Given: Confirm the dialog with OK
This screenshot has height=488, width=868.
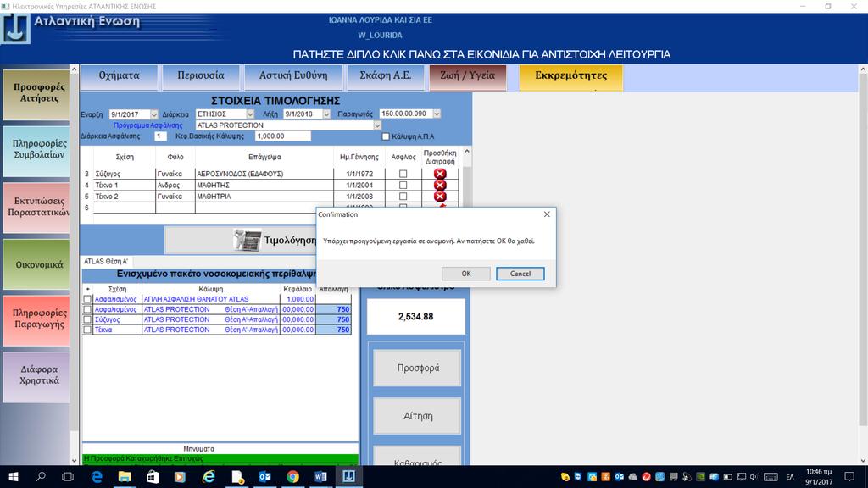Looking at the screenshot, I should pos(466,274).
